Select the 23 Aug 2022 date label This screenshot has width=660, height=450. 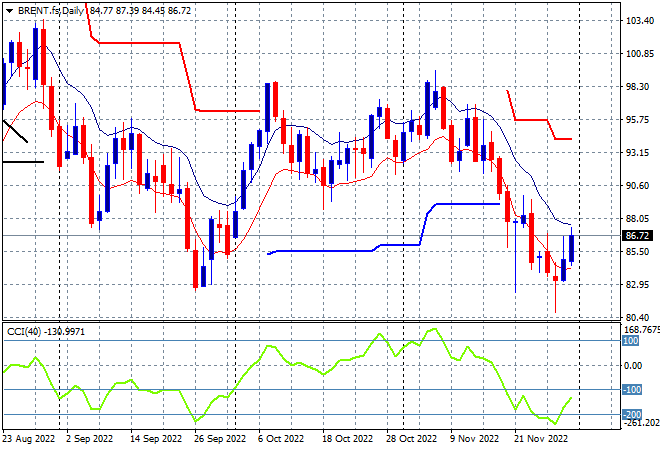tap(29, 439)
